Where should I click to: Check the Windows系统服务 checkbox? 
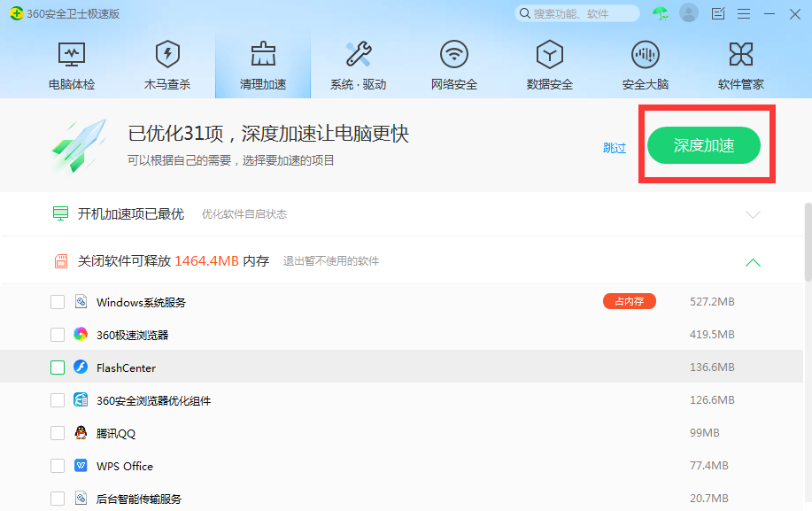(58, 302)
